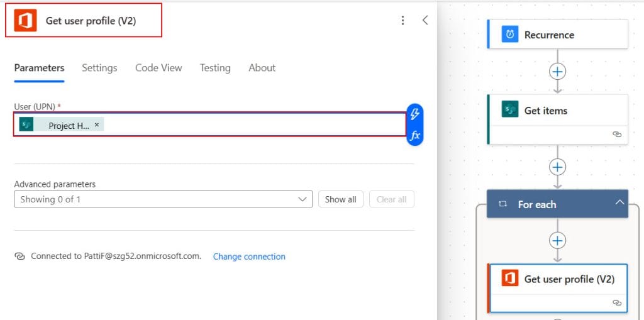Click the Get user profile (V2) panel title
This screenshot has height=320, width=644.
click(x=91, y=21)
